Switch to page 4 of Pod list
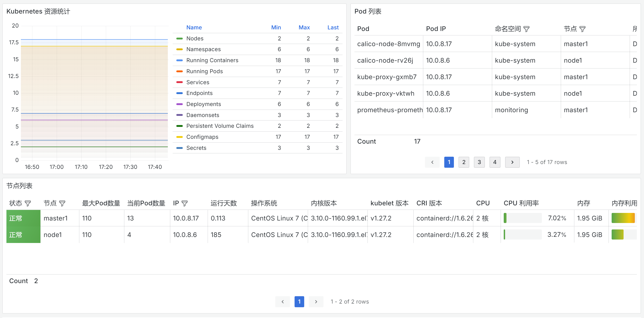The height and width of the screenshot is (318, 644). (495, 162)
